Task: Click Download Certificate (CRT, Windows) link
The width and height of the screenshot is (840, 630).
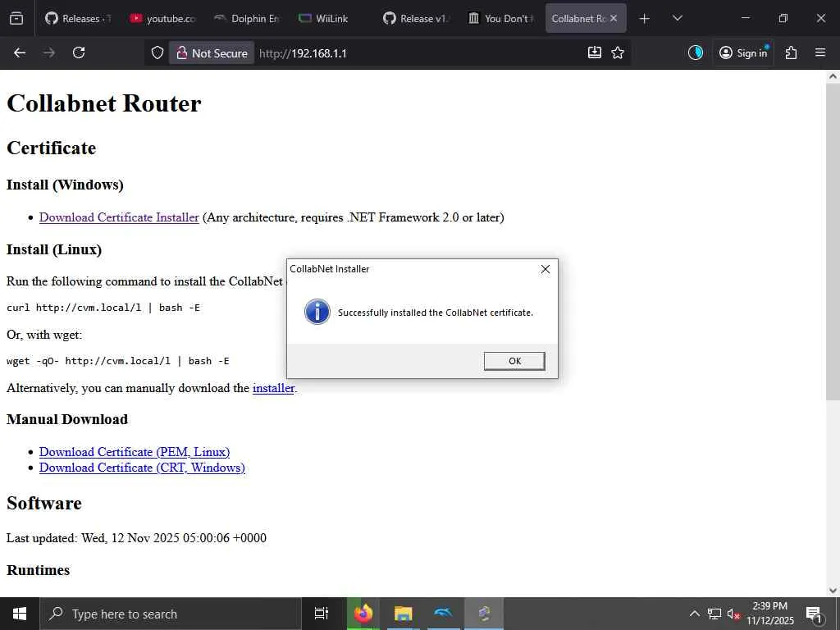Action: (x=142, y=468)
